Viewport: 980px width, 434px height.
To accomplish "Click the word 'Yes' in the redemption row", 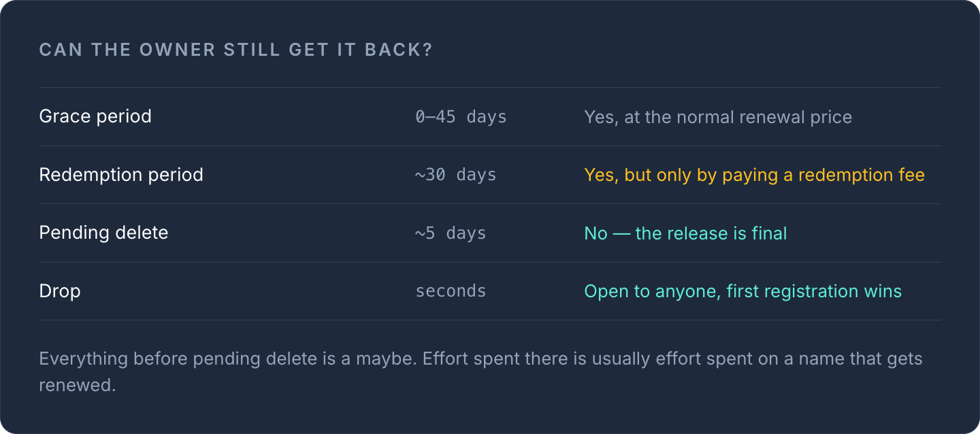I will (599, 176).
